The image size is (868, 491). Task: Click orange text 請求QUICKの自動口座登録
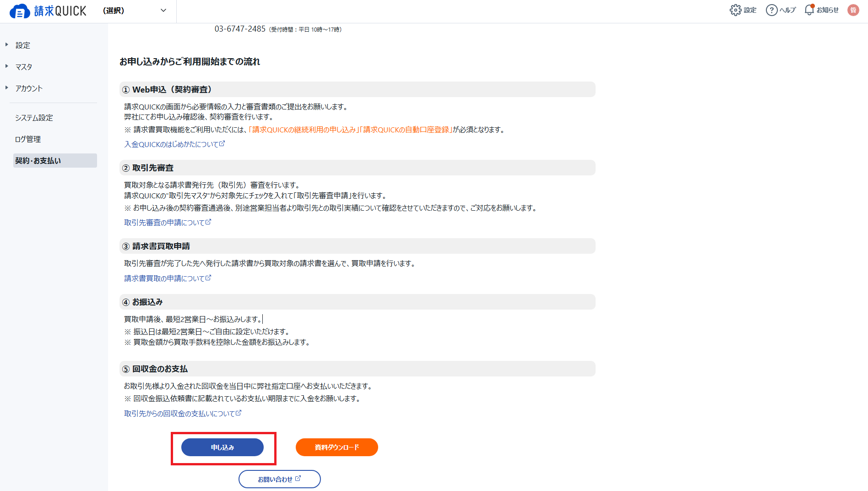[x=407, y=130]
